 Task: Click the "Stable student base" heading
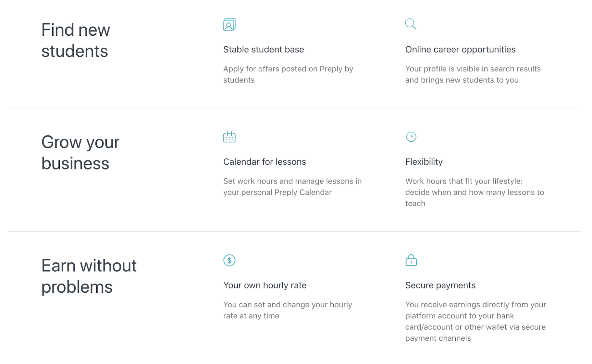[263, 50]
